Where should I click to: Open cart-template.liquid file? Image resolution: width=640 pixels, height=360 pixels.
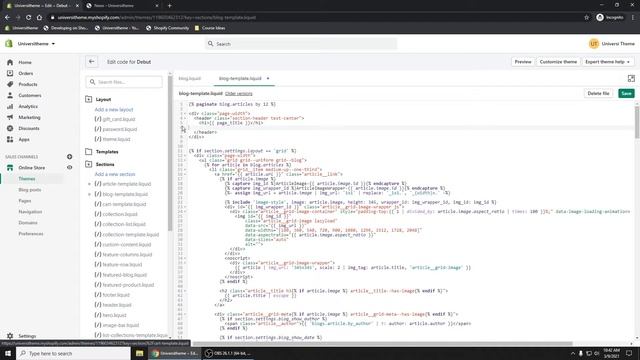point(124,204)
